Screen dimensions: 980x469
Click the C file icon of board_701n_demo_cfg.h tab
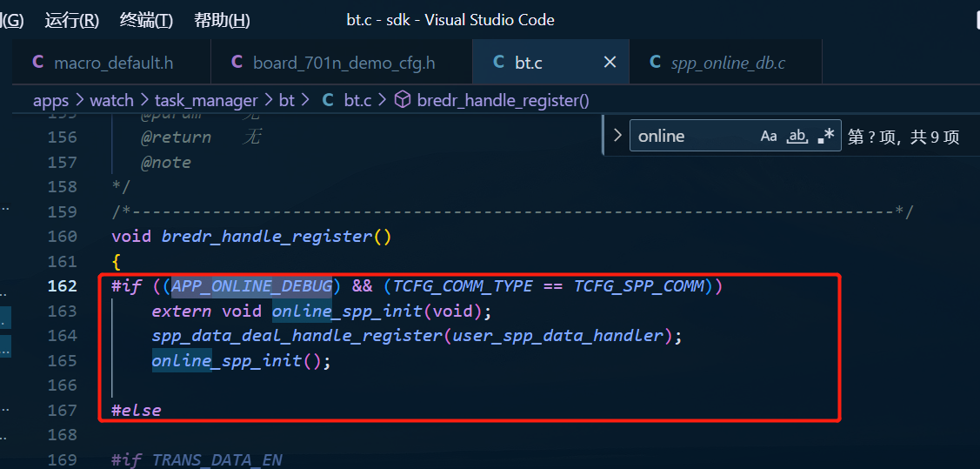pos(237,62)
